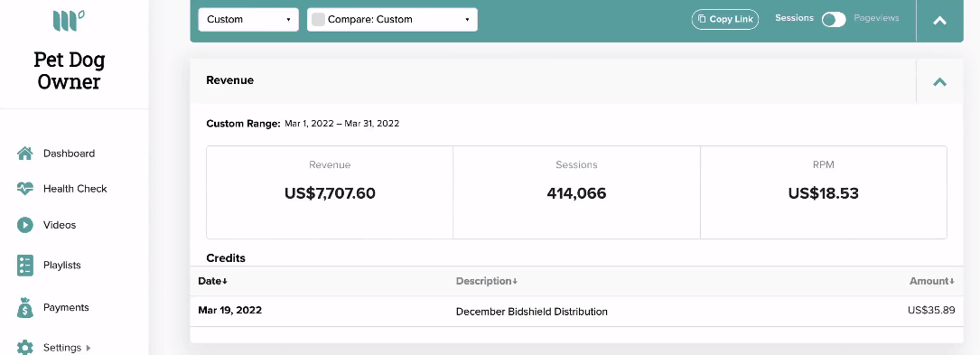The height and width of the screenshot is (355, 980).
Task: Select the Pageviews label
Action: click(x=876, y=18)
